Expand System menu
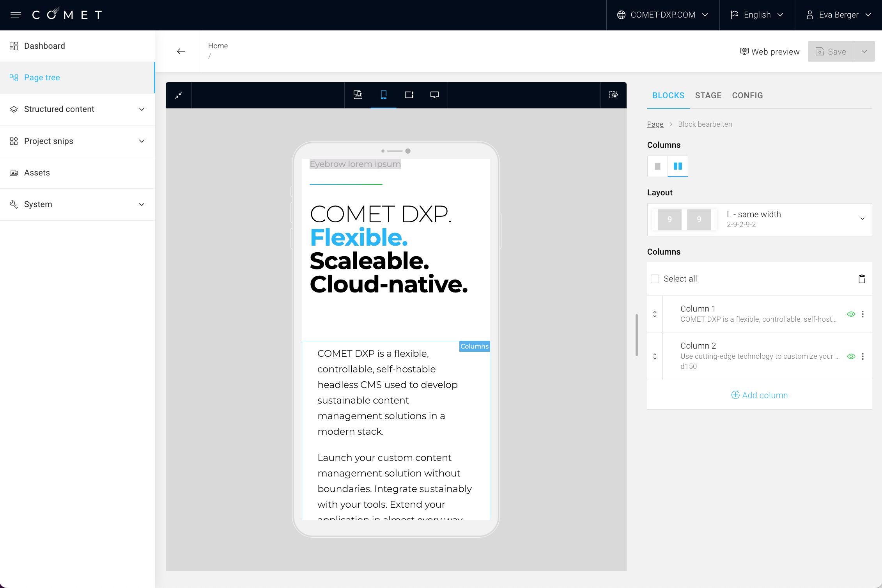This screenshot has width=882, height=588. click(78, 204)
